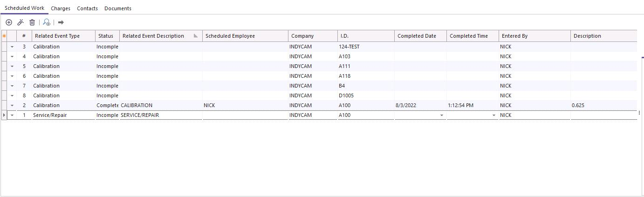Viewport: 644px width, 197px height.
Task: Click the Description cell showing 0.625
Action: [578, 105]
